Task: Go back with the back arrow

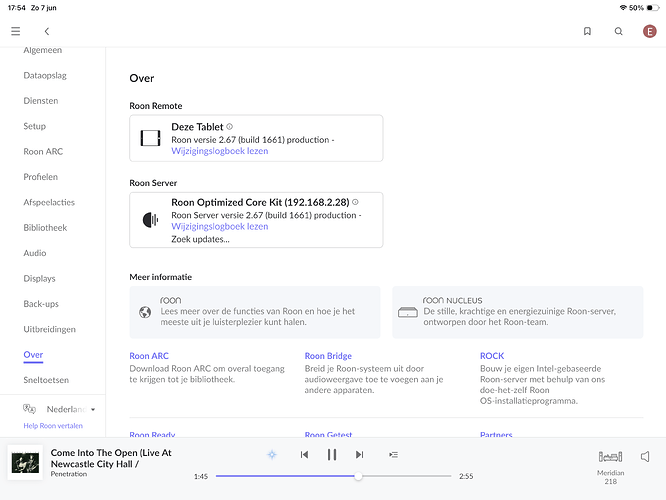Action: (47, 31)
